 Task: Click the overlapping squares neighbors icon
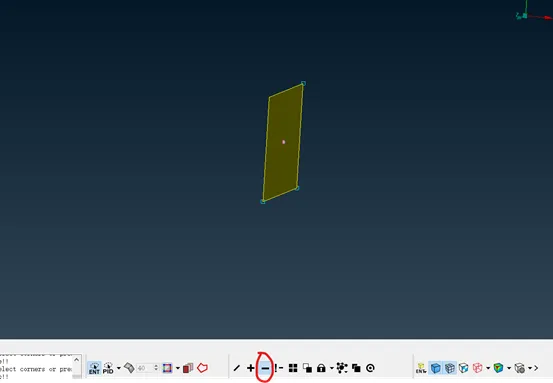[x=307, y=368]
